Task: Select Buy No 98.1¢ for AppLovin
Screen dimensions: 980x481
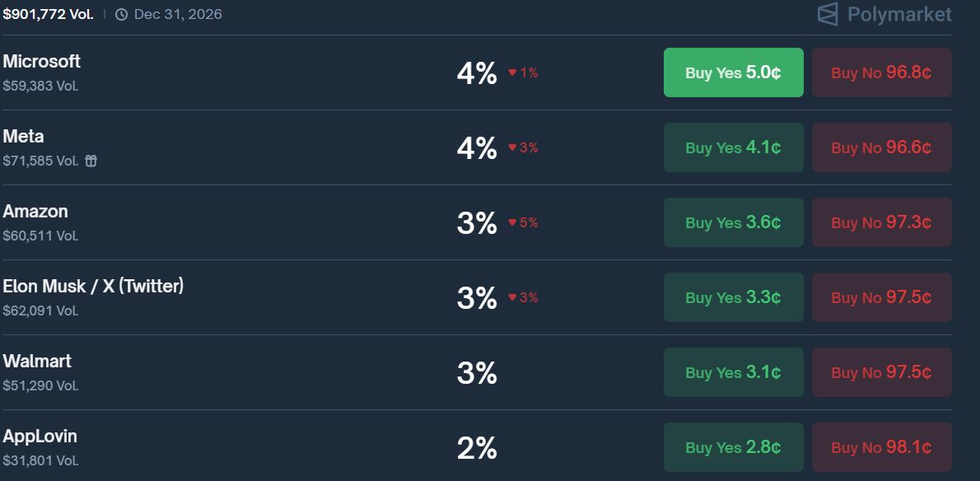Action: coord(881,447)
